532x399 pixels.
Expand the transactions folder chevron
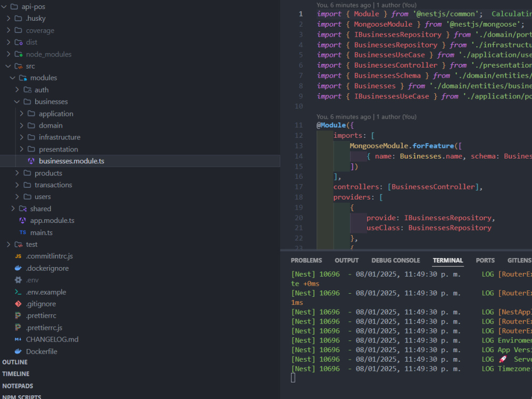17,185
